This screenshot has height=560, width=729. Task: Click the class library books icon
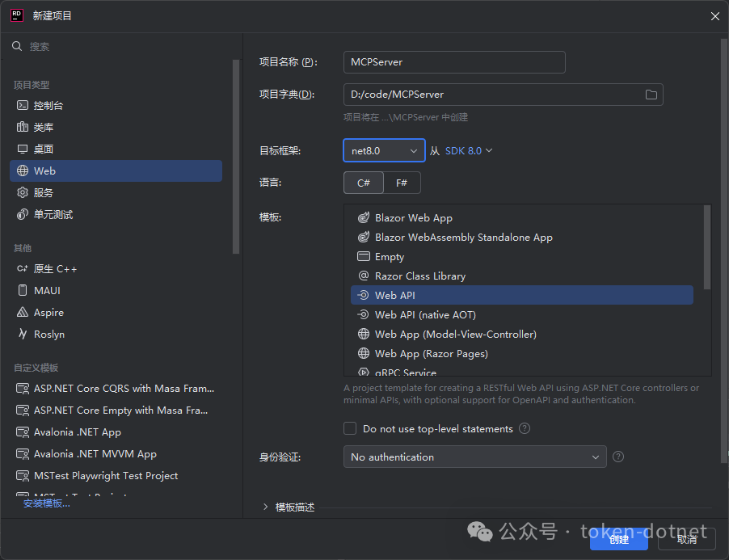(x=23, y=127)
